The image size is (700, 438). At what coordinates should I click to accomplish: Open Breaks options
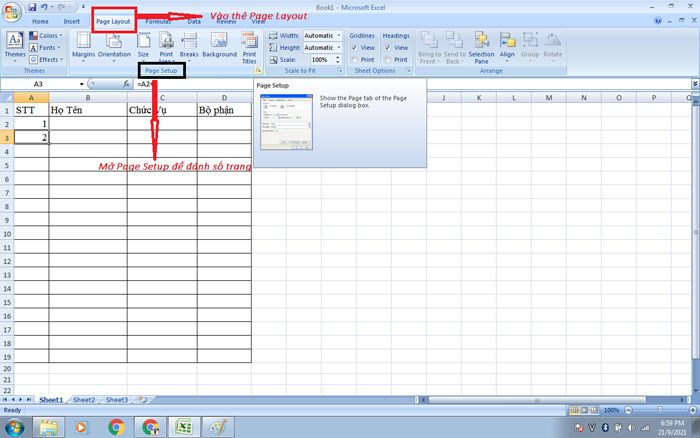coord(189,47)
